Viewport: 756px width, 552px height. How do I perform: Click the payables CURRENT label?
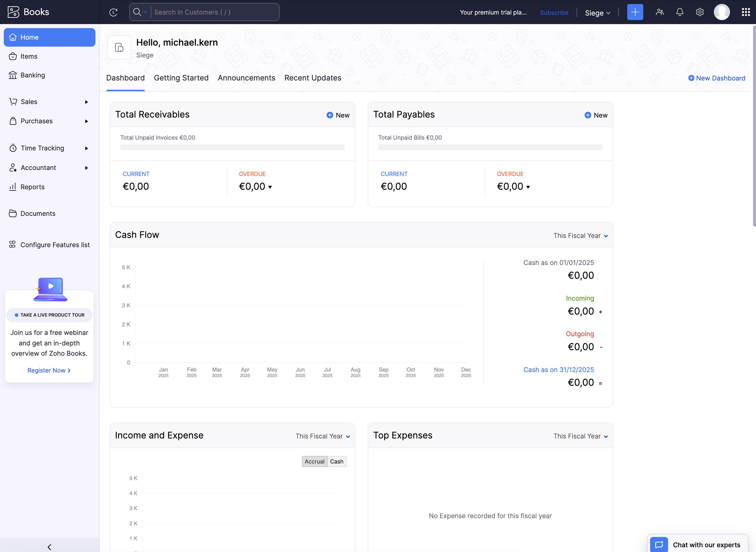pos(394,174)
